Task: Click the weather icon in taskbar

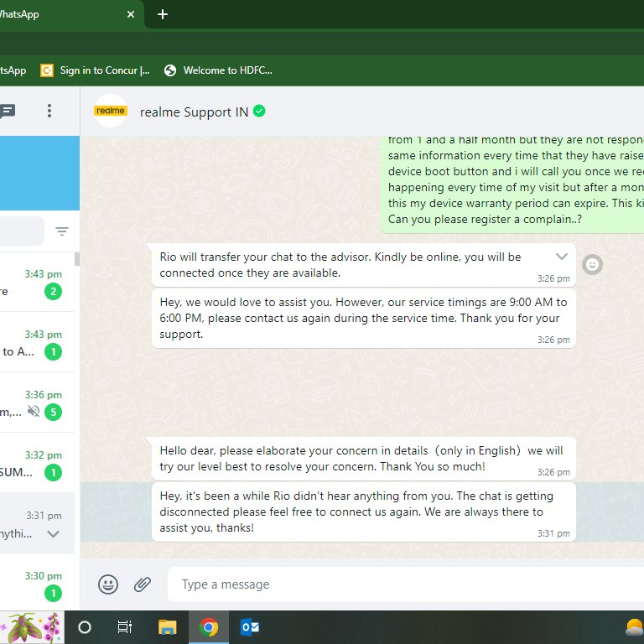Action: click(x=634, y=628)
